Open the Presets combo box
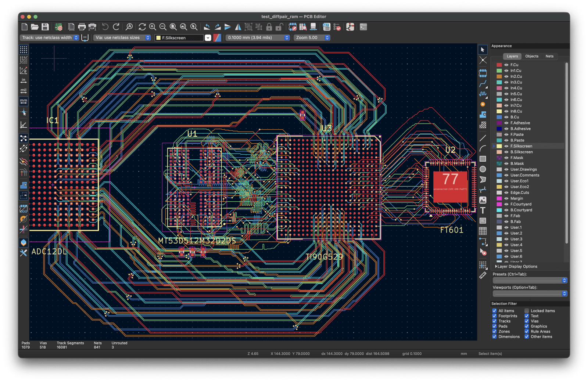Viewport: 588px width, 382px height. pyautogui.click(x=530, y=280)
